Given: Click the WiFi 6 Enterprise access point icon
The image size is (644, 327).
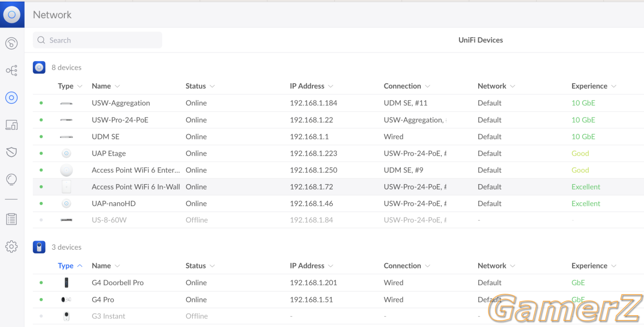Looking at the screenshot, I should point(67,170).
